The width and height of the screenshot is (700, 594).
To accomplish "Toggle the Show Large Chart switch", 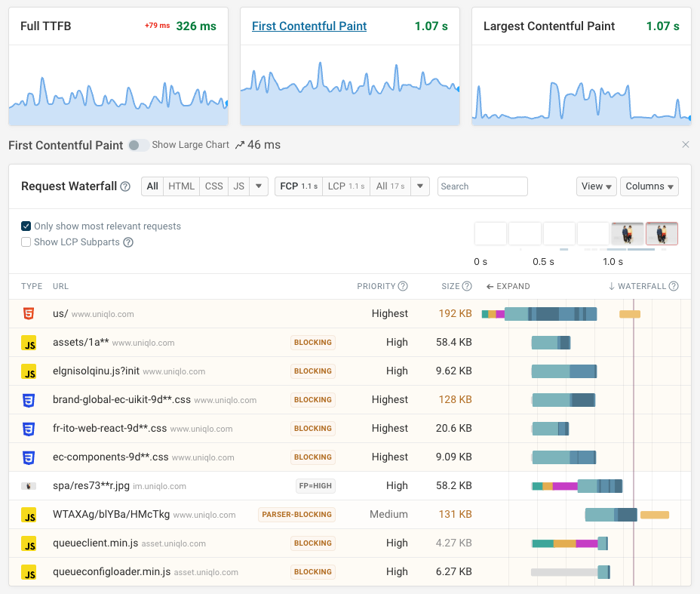I will [138, 145].
